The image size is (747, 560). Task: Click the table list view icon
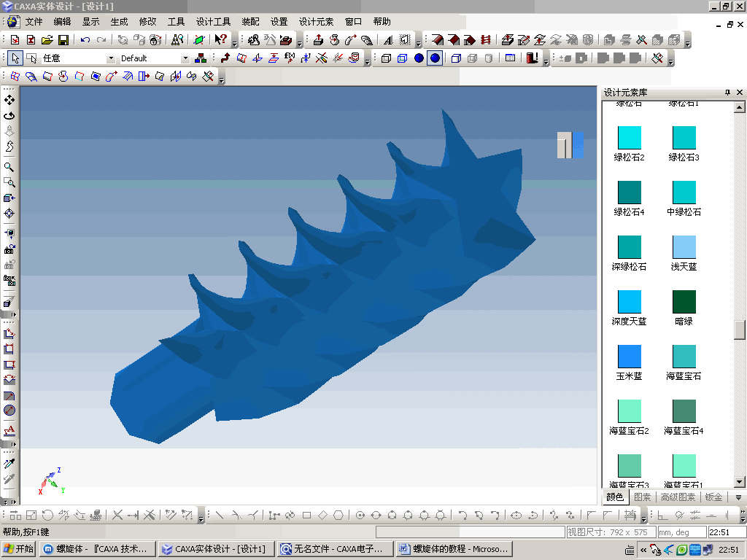pyautogui.click(x=510, y=58)
